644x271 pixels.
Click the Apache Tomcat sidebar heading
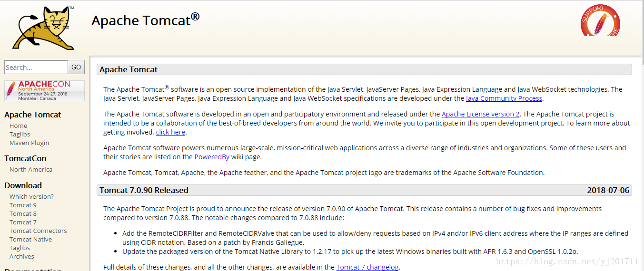(33, 115)
